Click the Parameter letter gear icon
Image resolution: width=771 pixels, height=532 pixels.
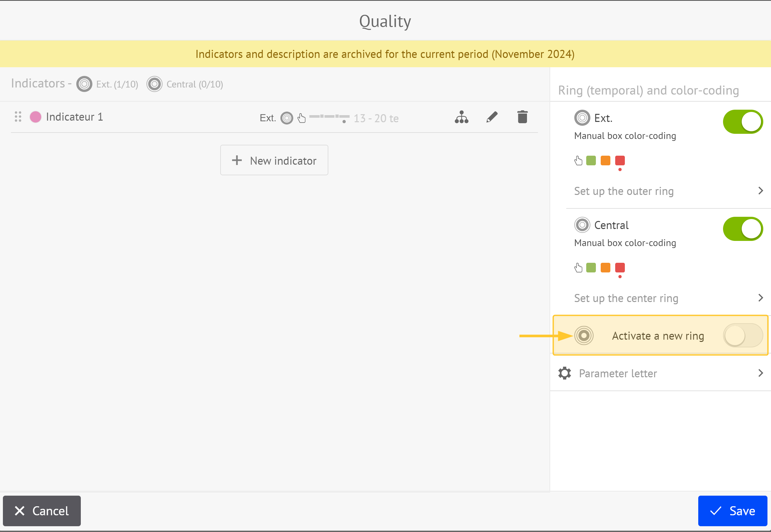[564, 373]
